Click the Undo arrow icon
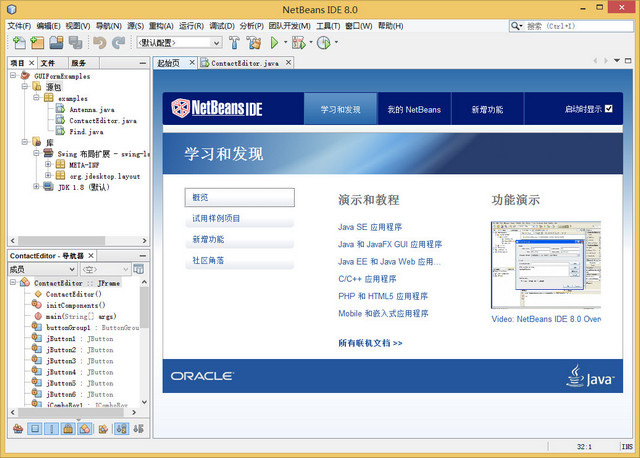The height and width of the screenshot is (458, 640). (99, 43)
